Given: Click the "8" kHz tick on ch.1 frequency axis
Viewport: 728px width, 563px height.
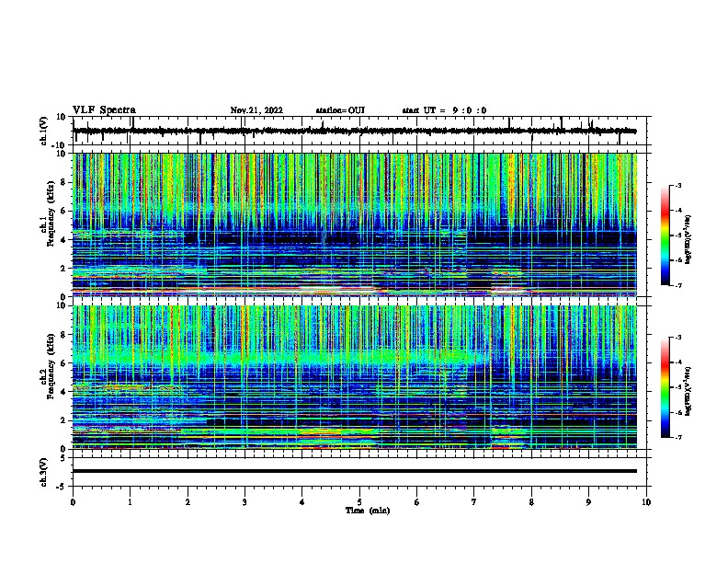Looking at the screenshot, I should click(63, 182).
